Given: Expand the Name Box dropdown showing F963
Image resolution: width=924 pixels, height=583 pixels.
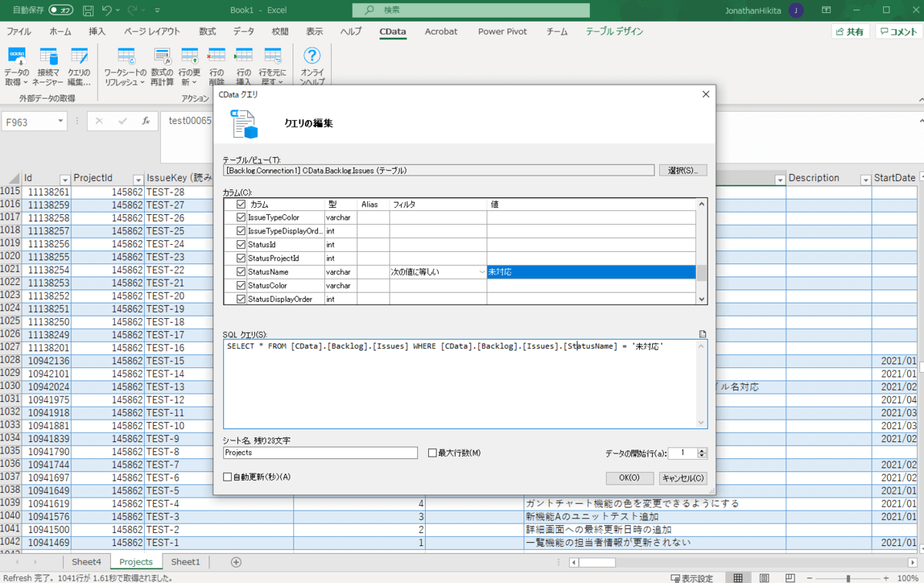Looking at the screenshot, I should 60,121.
